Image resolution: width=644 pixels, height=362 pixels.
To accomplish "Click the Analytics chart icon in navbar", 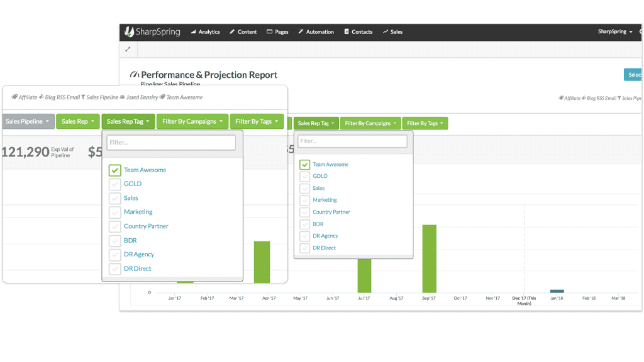I will click(193, 31).
